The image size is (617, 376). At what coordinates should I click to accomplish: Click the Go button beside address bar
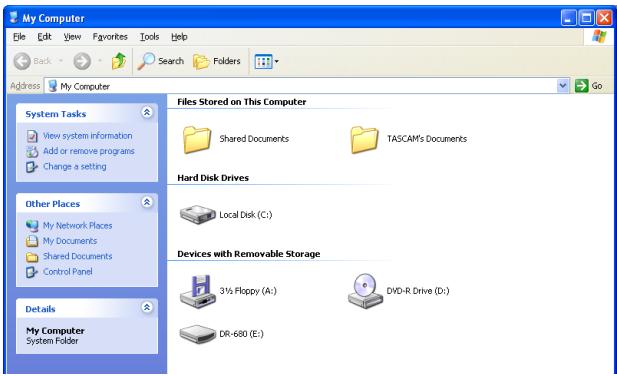[589, 86]
